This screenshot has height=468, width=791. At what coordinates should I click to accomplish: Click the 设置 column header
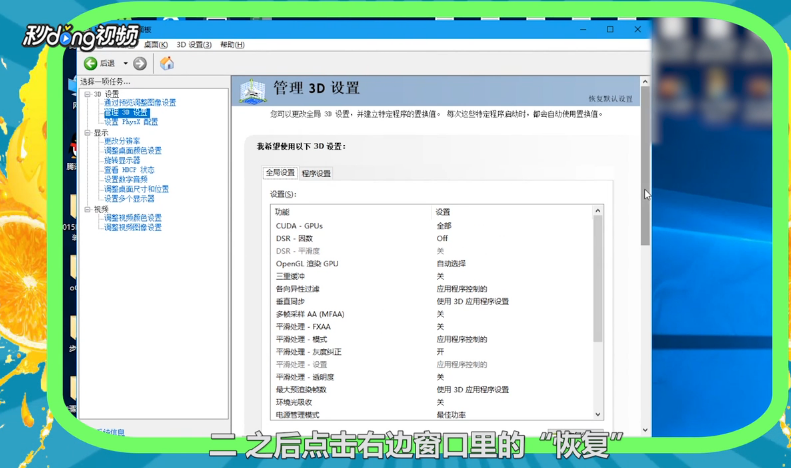512,212
